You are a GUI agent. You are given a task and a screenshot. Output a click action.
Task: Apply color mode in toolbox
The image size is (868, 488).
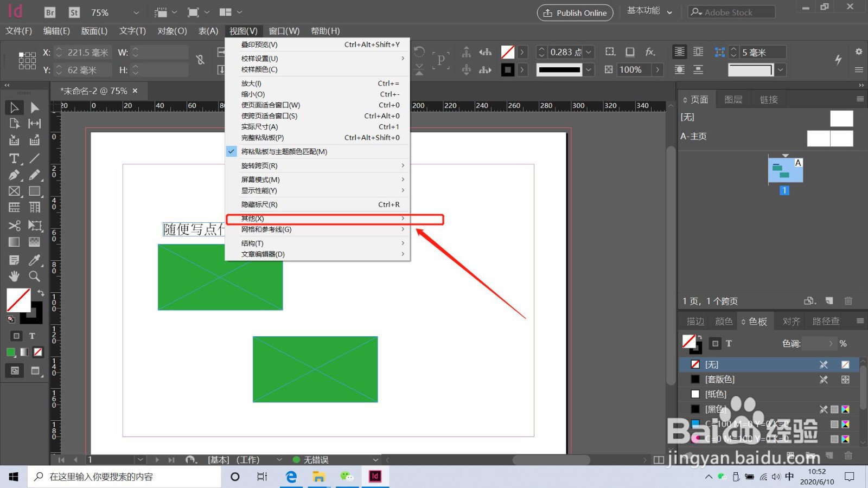[x=10, y=352]
